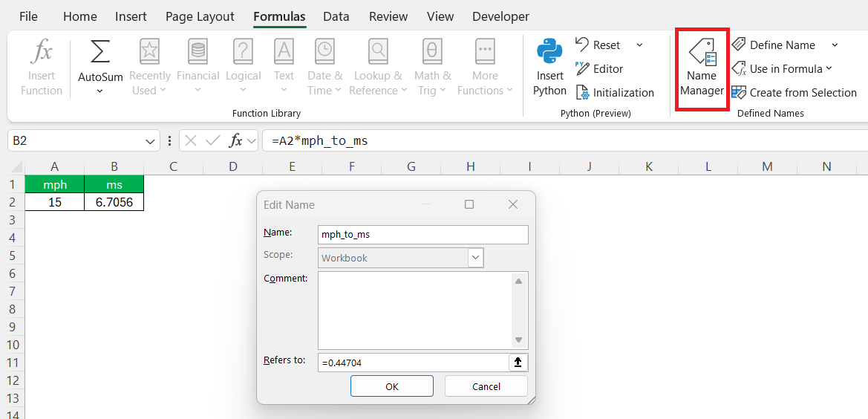Click the fx insert function icon in formula bar
The width and height of the screenshot is (868, 419).
[236, 141]
